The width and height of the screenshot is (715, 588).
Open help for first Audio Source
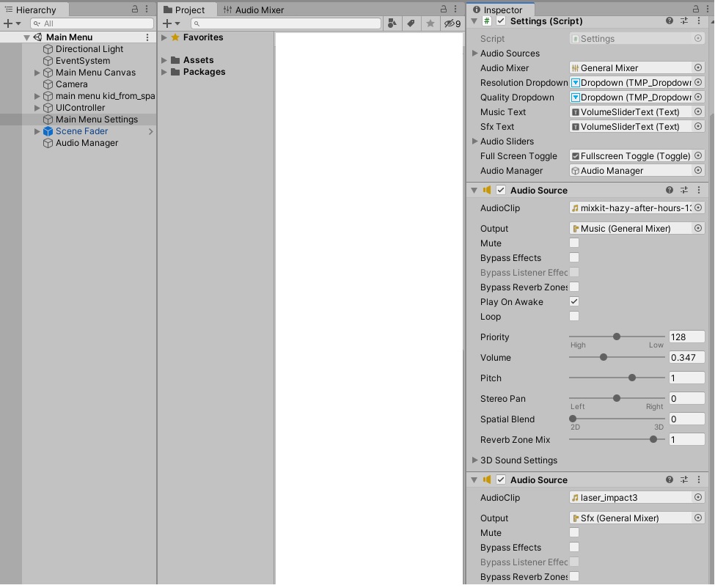point(670,190)
